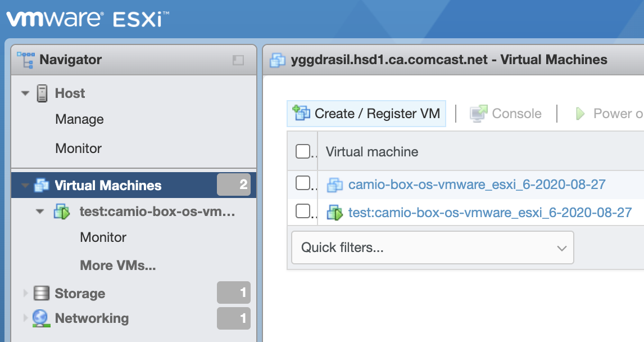Open Monitor for the test VM

(102, 237)
